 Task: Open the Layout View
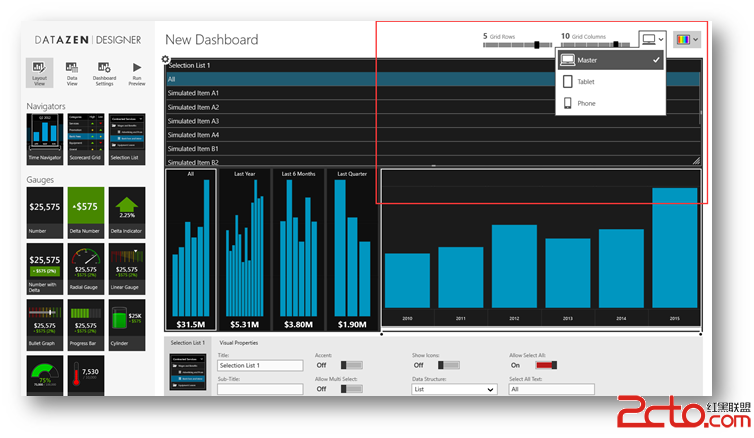tap(39, 73)
